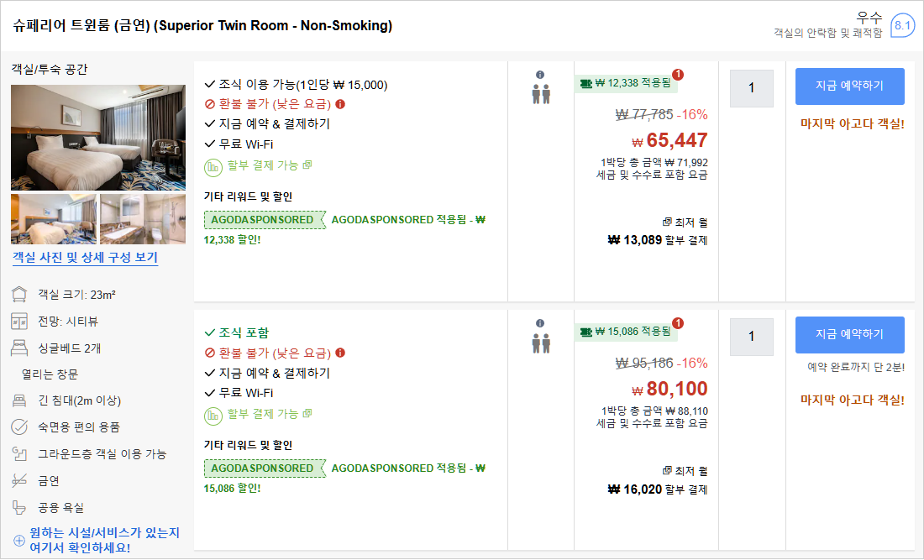This screenshot has height=560, width=924.
Task: Click the ₩15,086 coupon applied badge
Action: (627, 332)
